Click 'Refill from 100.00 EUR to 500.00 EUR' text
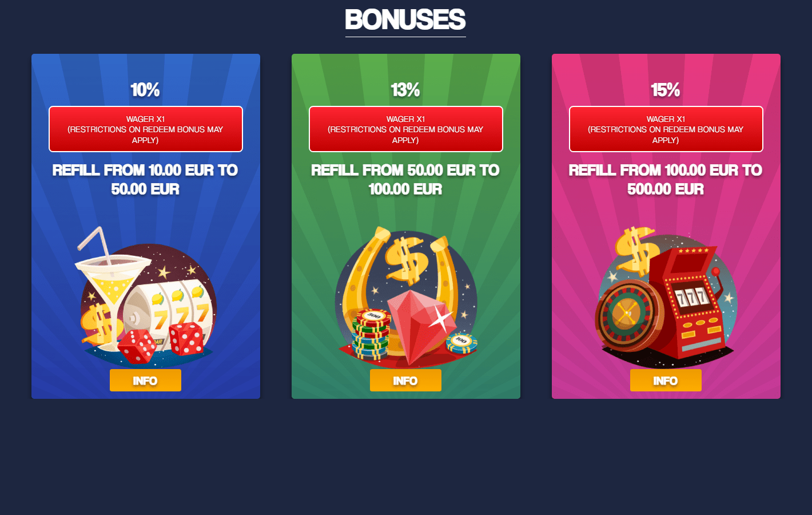Image resolution: width=812 pixels, height=515 pixels. [666, 179]
